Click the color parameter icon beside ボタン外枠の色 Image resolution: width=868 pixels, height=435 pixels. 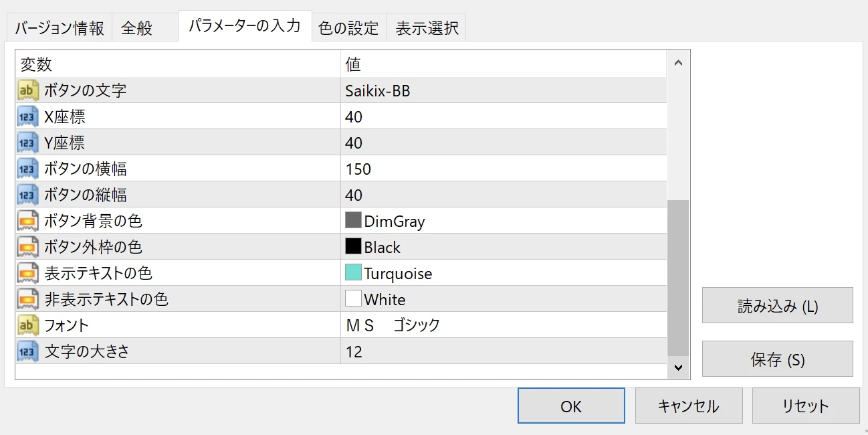pyautogui.click(x=25, y=247)
